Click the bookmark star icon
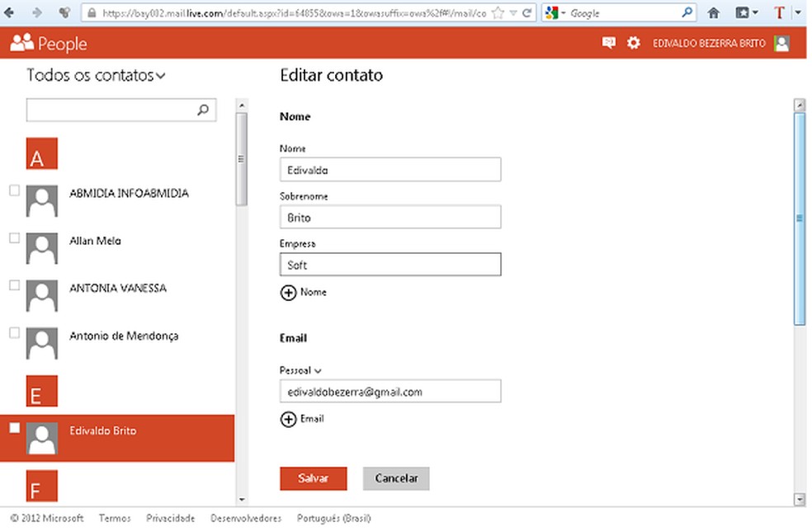 498,13
